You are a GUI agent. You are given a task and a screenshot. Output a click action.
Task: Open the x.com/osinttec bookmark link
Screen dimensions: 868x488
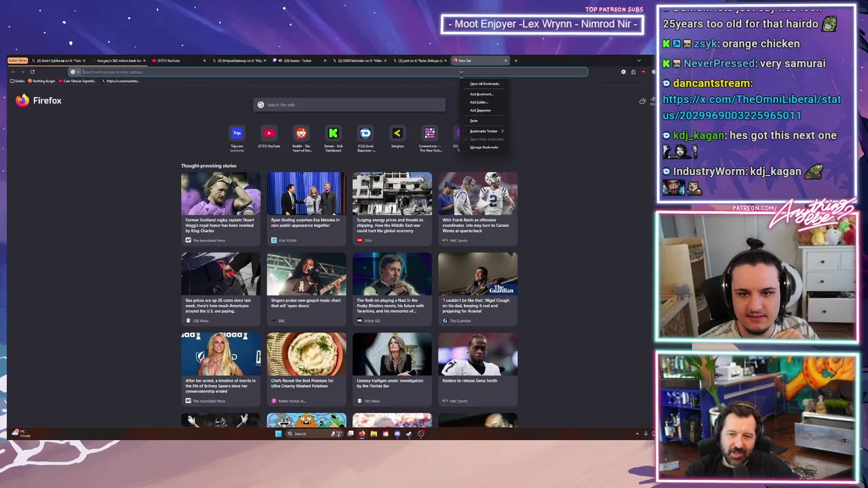(121, 81)
